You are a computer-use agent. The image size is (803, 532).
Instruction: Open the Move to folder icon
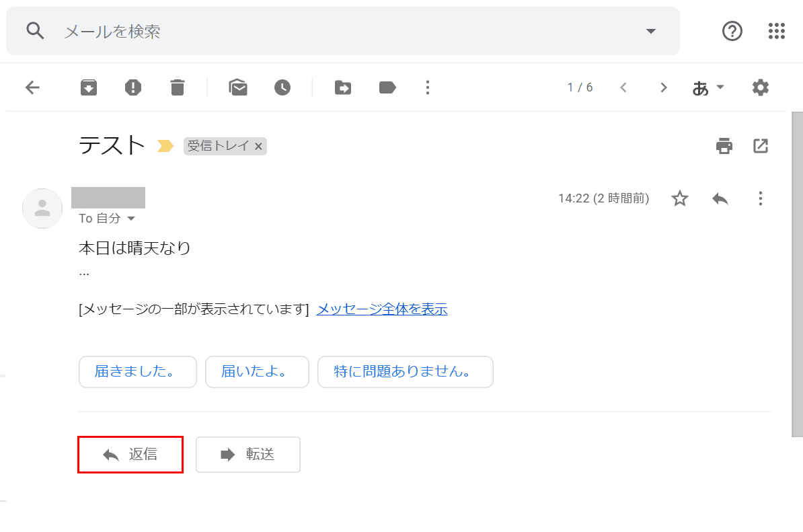[x=342, y=87]
